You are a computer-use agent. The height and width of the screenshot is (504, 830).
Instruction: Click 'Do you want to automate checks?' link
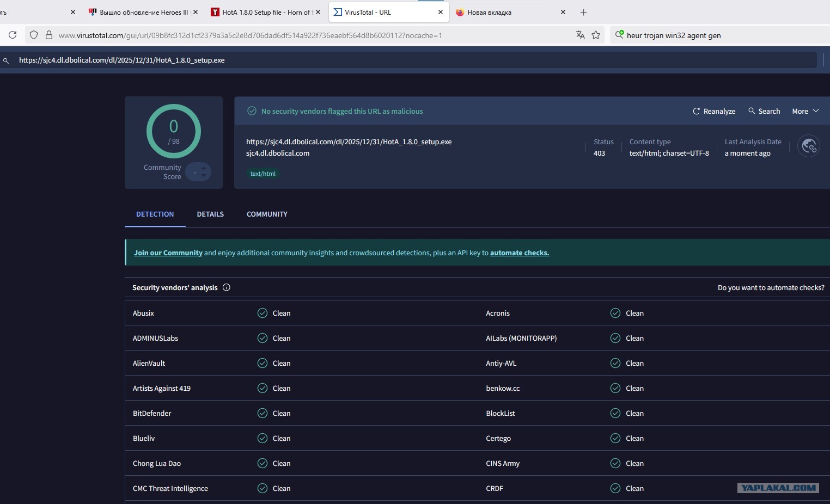pos(771,287)
